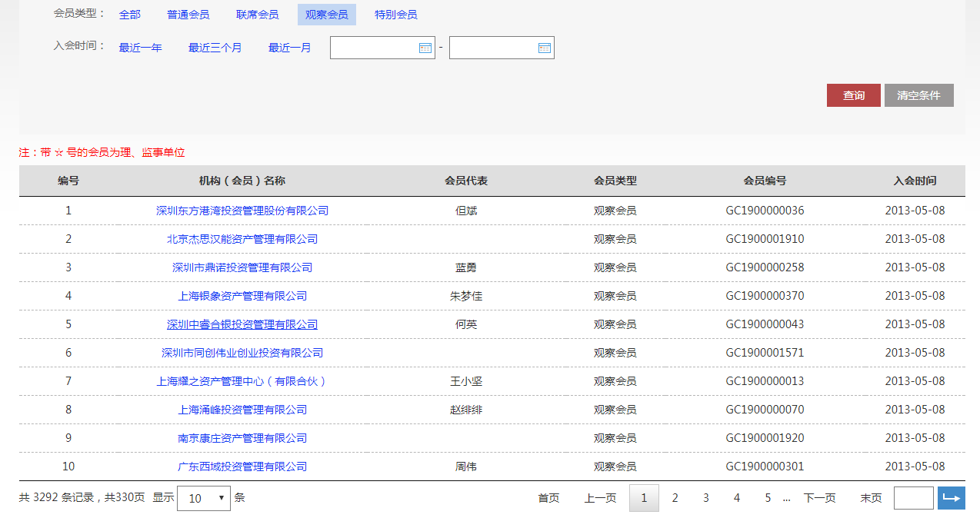Select page 5 in pagination
The height and width of the screenshot is (518, 980).
coord(768,498)
